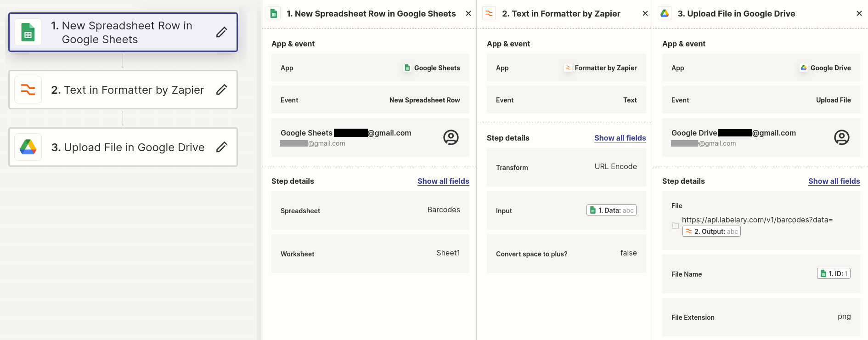Image resolution: width=868 pixels, height=340 pixels.
Task: Close the New Spreadsheet Row panel
Action: [x=468, y=14]
